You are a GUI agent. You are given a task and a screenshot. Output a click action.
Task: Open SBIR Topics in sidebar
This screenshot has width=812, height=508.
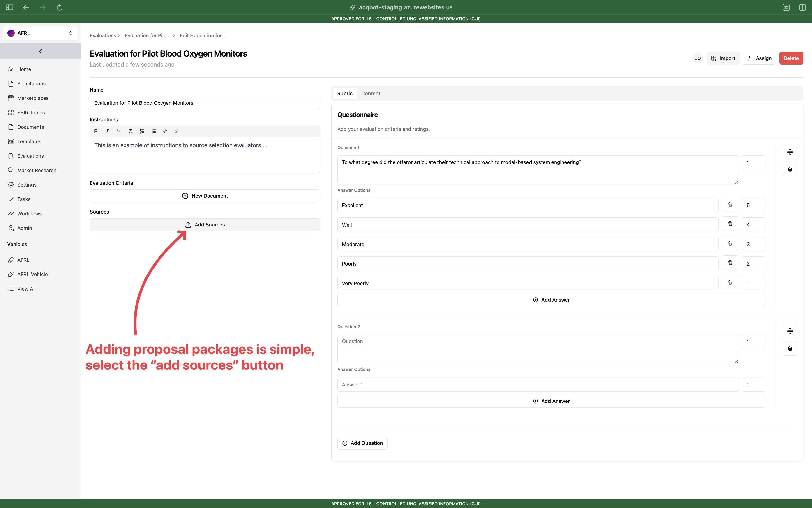31,113
